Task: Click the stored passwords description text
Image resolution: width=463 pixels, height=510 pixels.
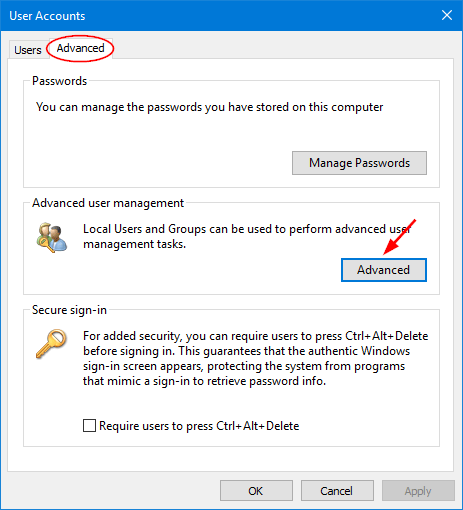Action: coord(209,107)
